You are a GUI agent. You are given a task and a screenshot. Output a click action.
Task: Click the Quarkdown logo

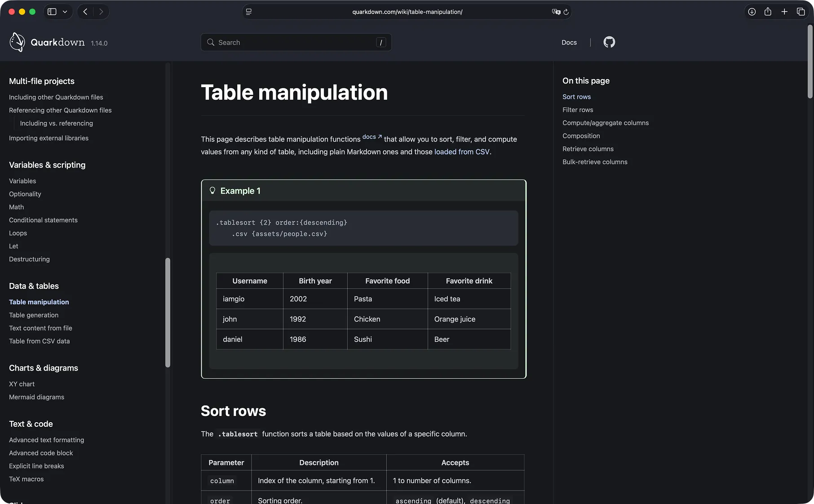[x=17, y=42]
